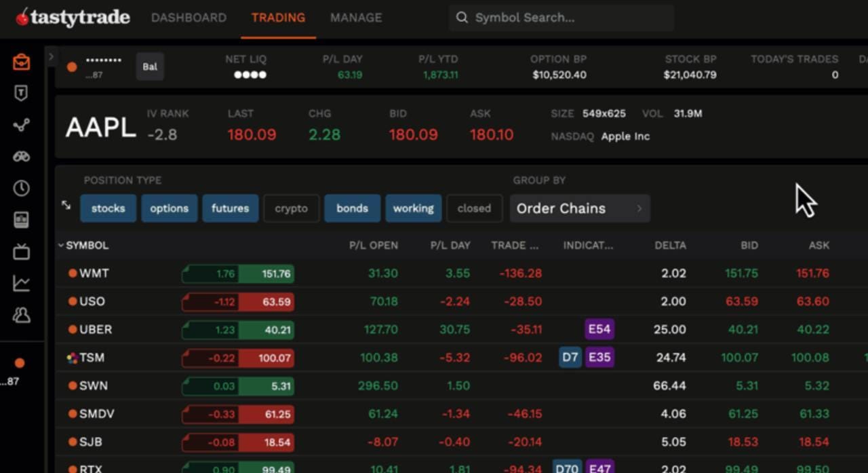Screen dimensions: 868x473
Task: Select the USO symbol row
Action: tap(461, 301)
